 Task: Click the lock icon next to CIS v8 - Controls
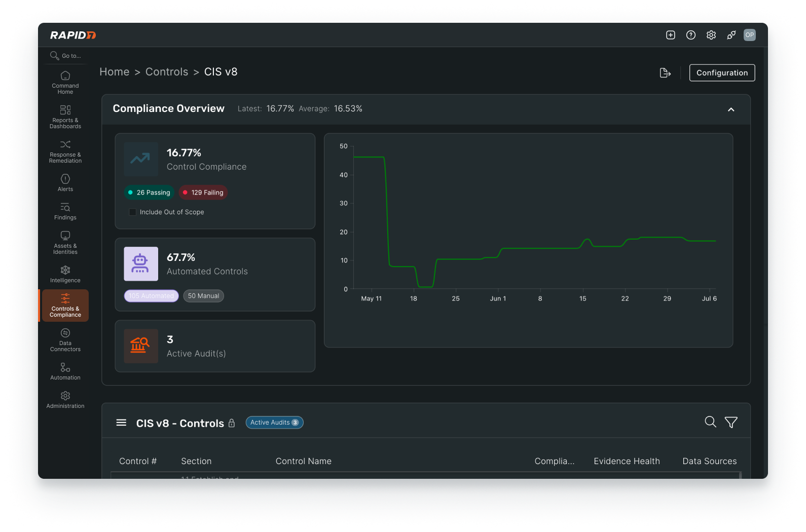(x=232, y=423)
